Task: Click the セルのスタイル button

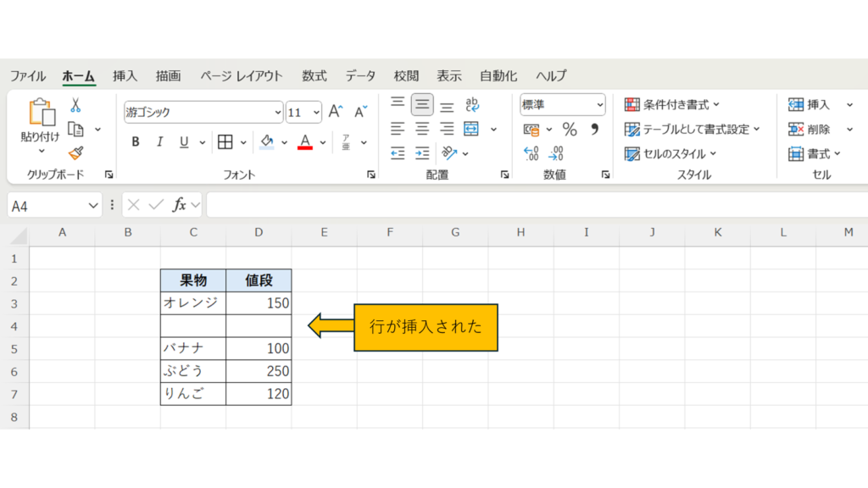Action: [670, 153]
